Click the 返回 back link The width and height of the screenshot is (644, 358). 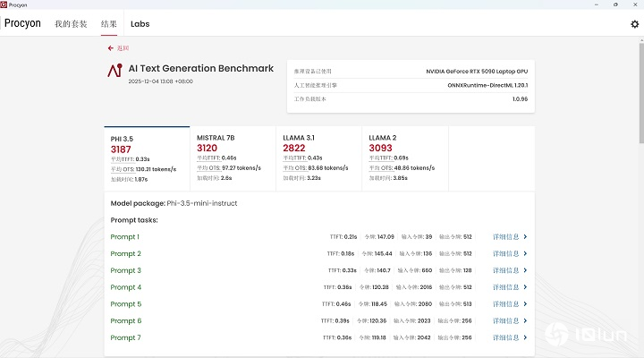coord(123,48)
